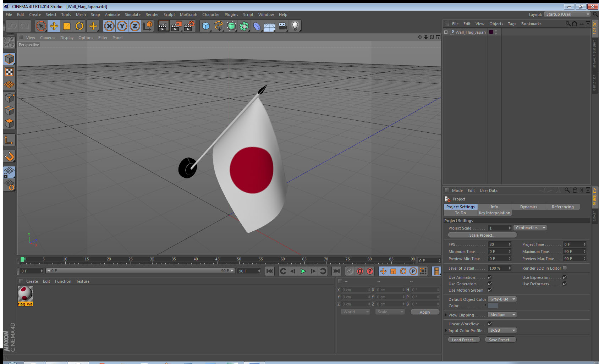Add a Cube primitive object
Screen dimensions: 599x364
coord(206,26)
